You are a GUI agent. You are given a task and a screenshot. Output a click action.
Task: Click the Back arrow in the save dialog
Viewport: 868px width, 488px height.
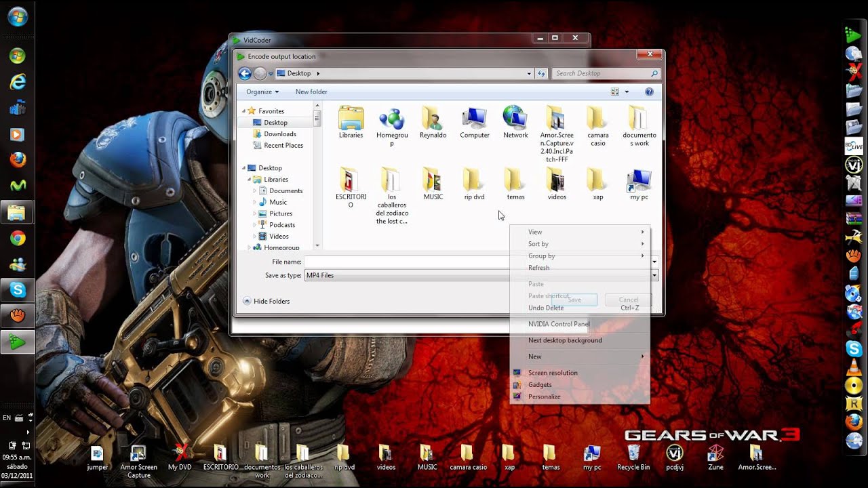point(245,73)
